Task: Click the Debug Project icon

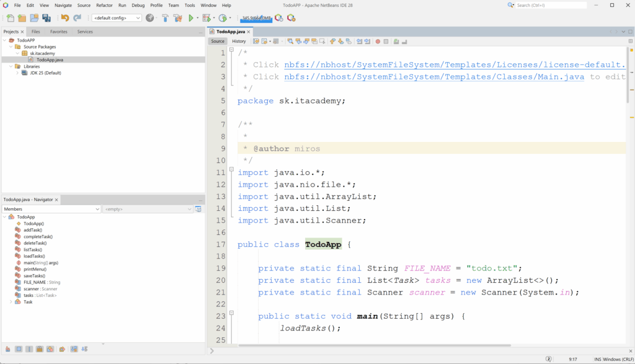Action: [206, 18]
